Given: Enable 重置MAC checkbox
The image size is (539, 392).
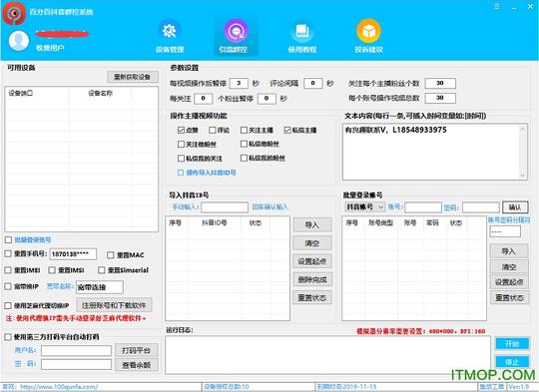Looking at the screenshot, I should pos(111,255).
